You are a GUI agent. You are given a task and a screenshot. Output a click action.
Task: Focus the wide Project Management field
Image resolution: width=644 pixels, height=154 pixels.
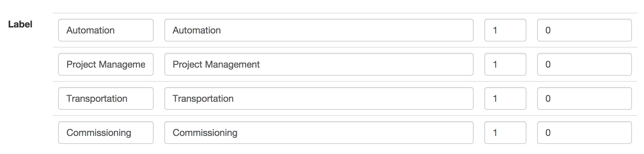click(x=319, y=64)
